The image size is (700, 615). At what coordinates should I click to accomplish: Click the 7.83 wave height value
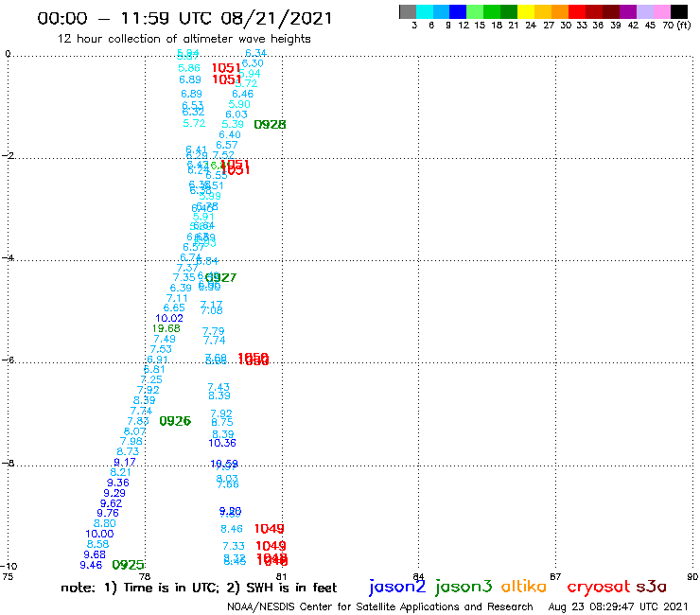[x=138, y=421]
